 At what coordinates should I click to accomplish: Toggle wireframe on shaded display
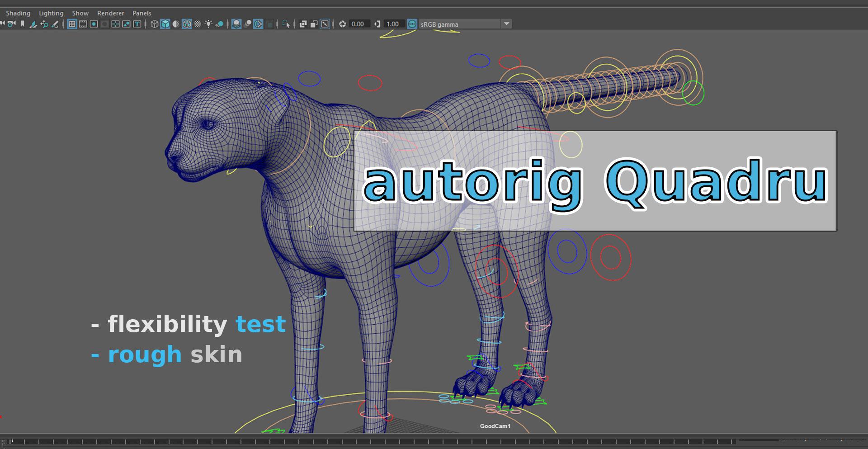tap(187, 24)
